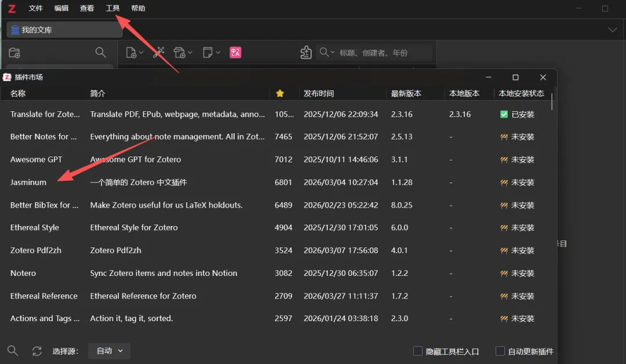Viewport: 626px width, 364px height.
Task: Sort by star count column icon
Action: pyautogui.click(x=280, y=93)
